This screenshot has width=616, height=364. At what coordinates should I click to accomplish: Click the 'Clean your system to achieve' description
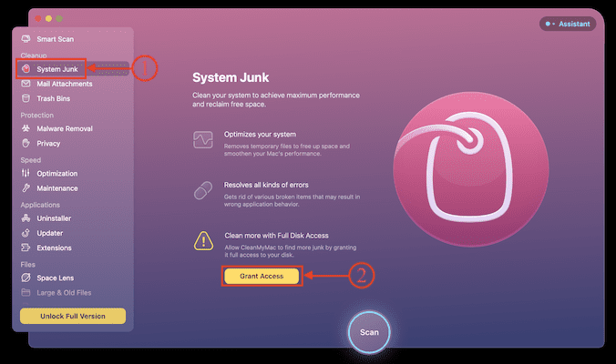(x=276, y=99)
